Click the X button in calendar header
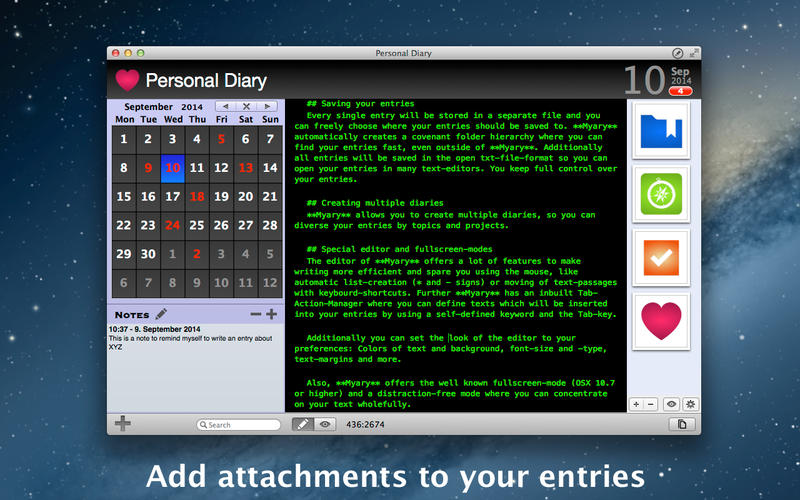The image size is (800, 500). (247, 106)
